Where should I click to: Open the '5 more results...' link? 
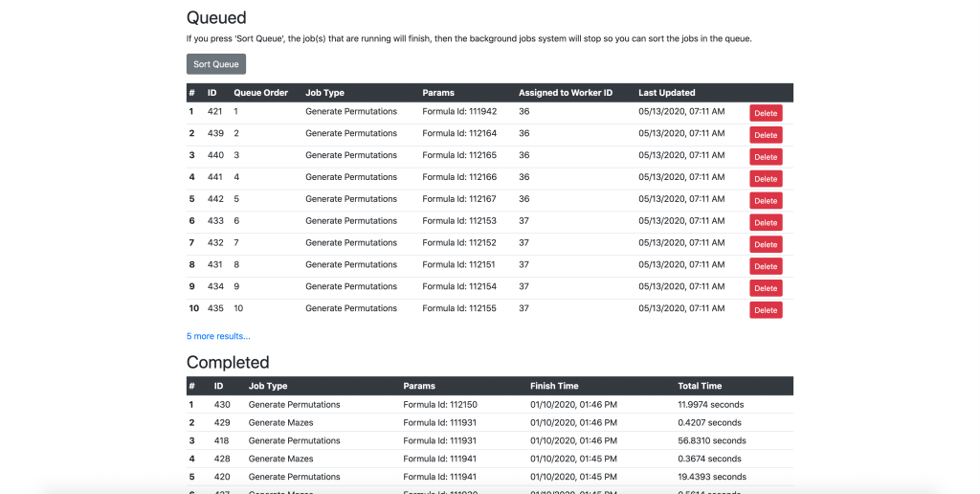[x=218, y=336]
